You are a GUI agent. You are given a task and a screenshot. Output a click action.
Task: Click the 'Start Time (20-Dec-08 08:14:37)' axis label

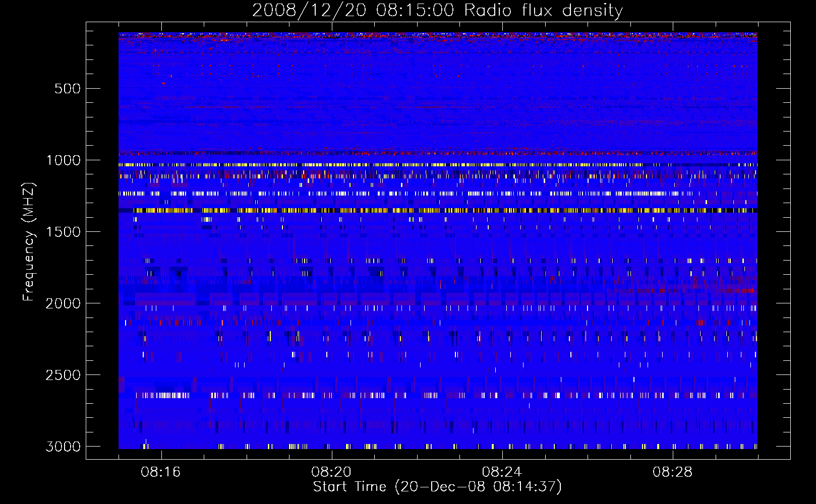pos(437,487)
